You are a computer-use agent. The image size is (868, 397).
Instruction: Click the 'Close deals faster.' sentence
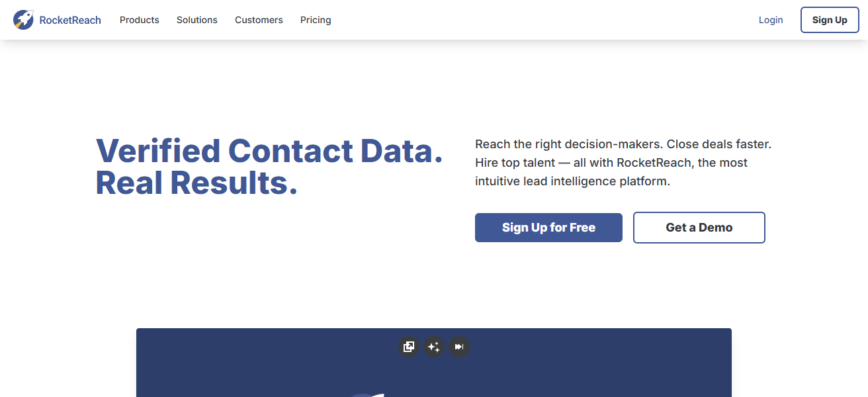719,144
